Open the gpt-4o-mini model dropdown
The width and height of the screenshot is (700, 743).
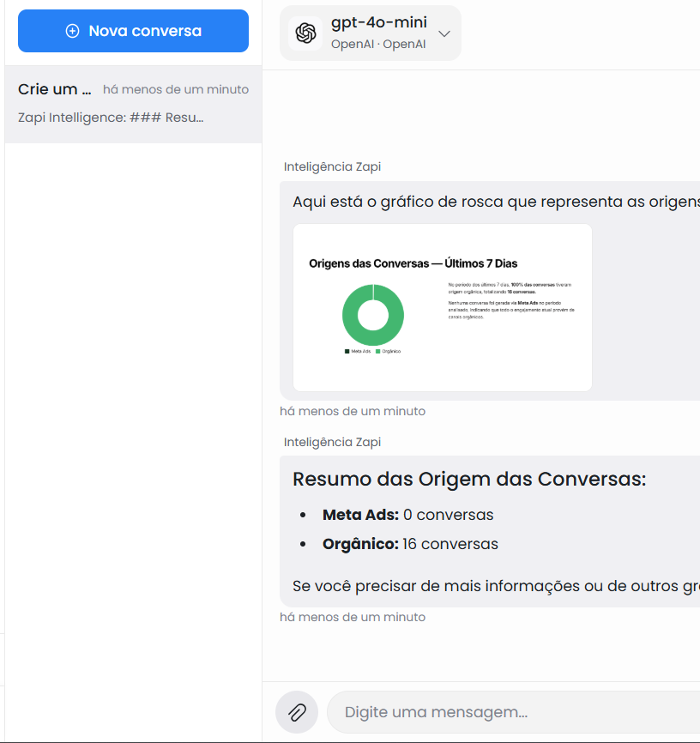[x=378, y=23]
